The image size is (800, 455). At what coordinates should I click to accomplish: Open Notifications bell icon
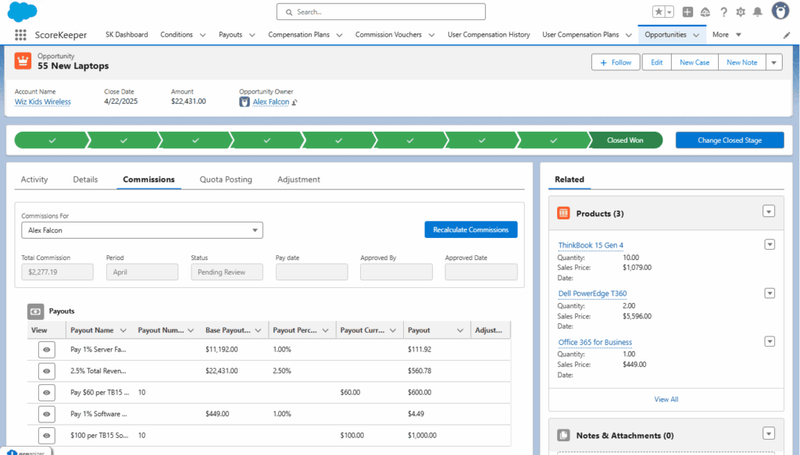click(x=758, y=12)
